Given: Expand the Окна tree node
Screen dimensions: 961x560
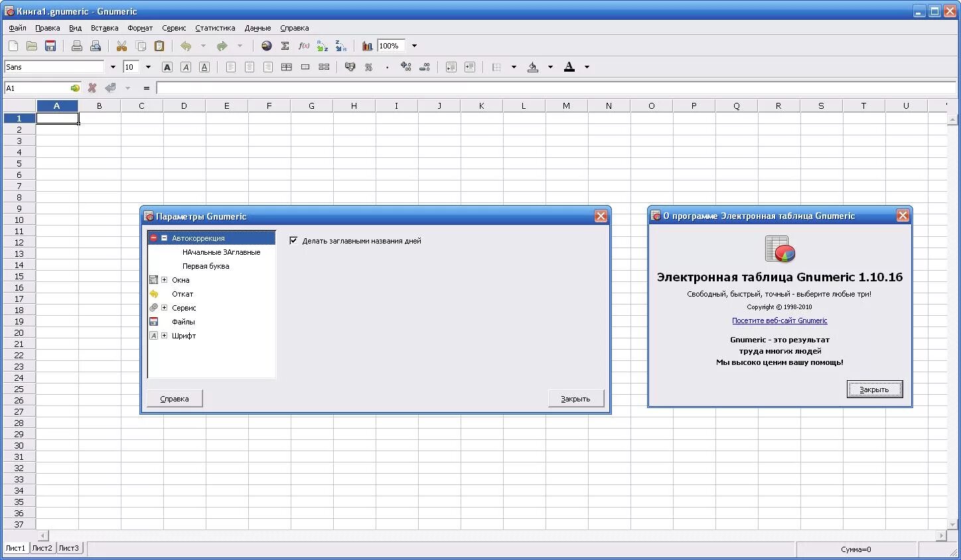Looking at the screenshot, I should (164, 280).
